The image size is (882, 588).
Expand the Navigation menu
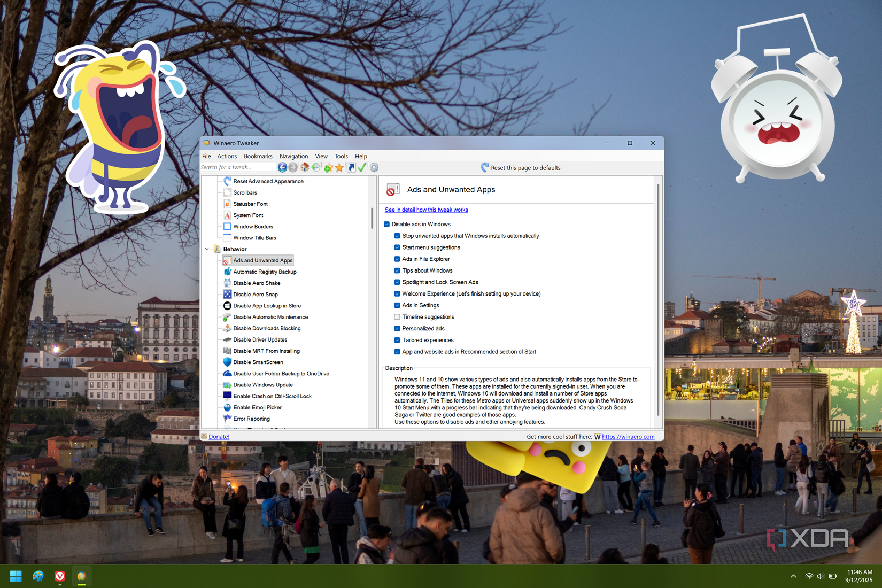(293, 156)
